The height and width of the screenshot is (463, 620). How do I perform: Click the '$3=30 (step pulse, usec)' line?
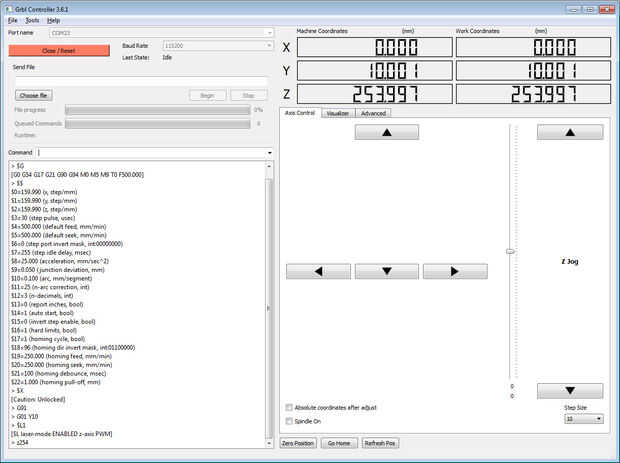[43, 218]
